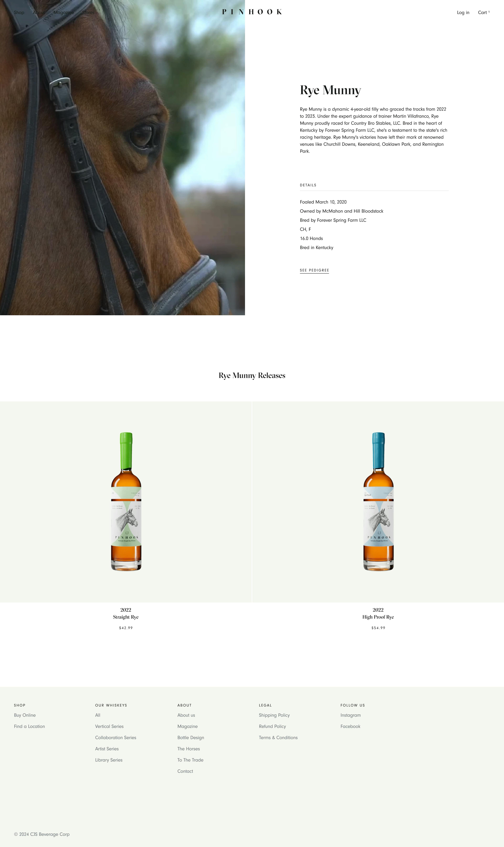Go to Find a Location footer link
The image size is (504, 847).
30,726
